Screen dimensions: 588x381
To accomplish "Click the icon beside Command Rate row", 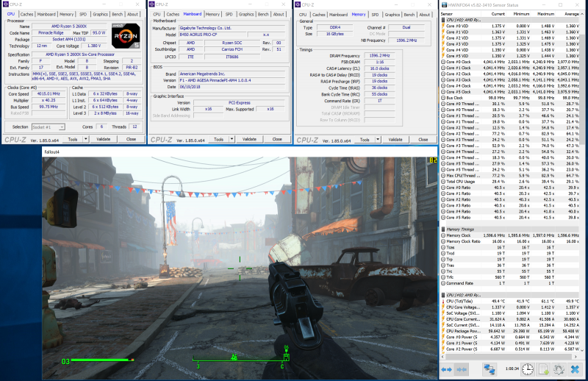I will [443, 283].
